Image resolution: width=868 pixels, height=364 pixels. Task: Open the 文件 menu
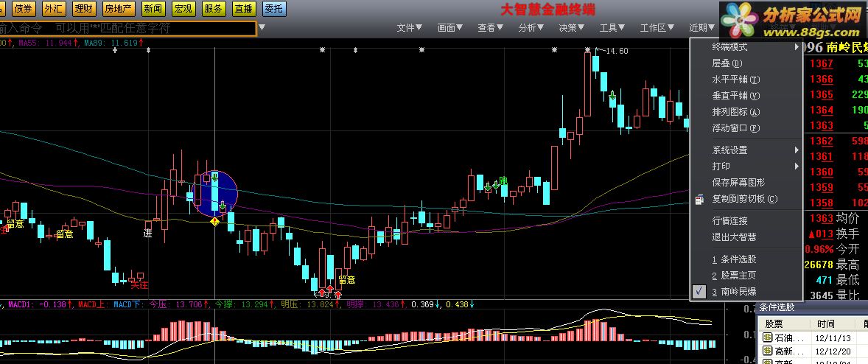(409, 28)
